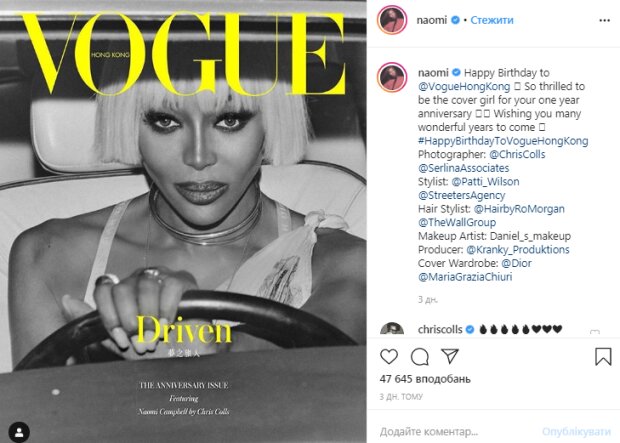Visit the @ChrisColls photographer profile
This screenshot has height=443, width=620.
point(517,154)
